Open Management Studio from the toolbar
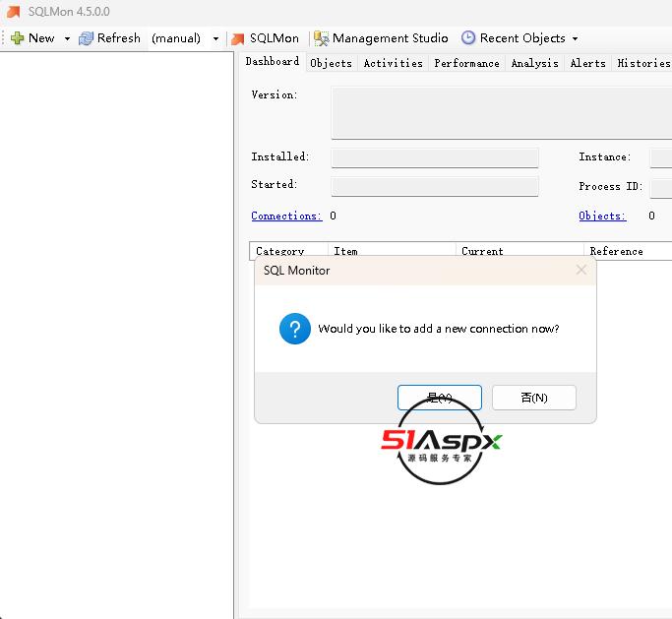Viewport: 672px width, 619px height. (x=381, y=38)
